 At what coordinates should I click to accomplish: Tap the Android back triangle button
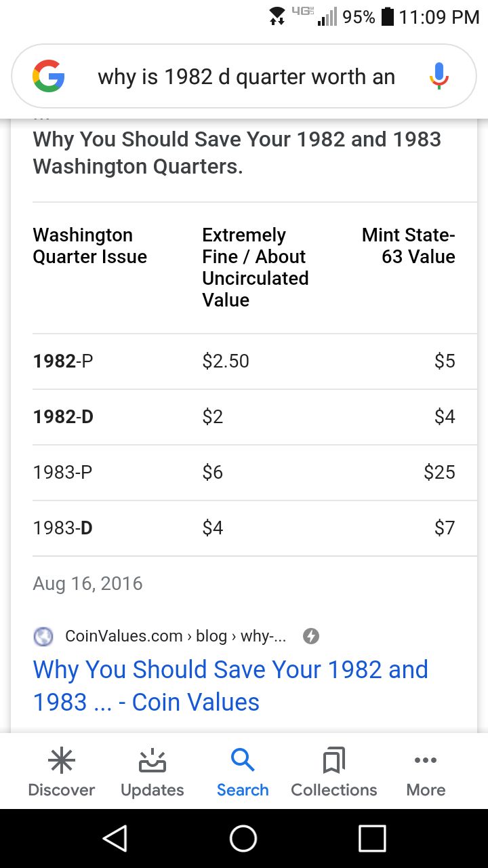coord(115,838)
